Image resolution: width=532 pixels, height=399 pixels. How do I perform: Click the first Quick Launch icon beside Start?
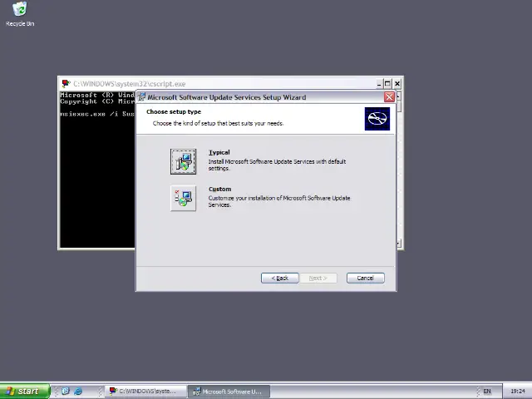click(x=66, y=392)
